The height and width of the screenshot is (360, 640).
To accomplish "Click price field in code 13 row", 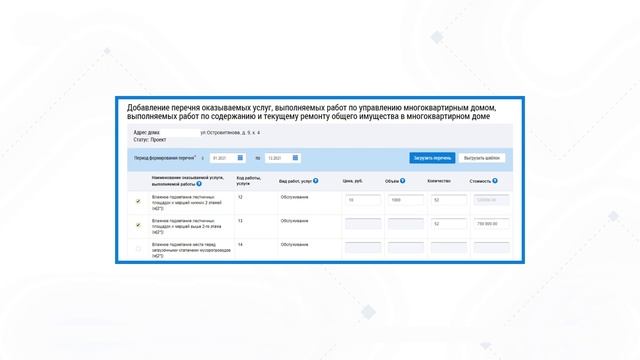I will pos(363,224).
